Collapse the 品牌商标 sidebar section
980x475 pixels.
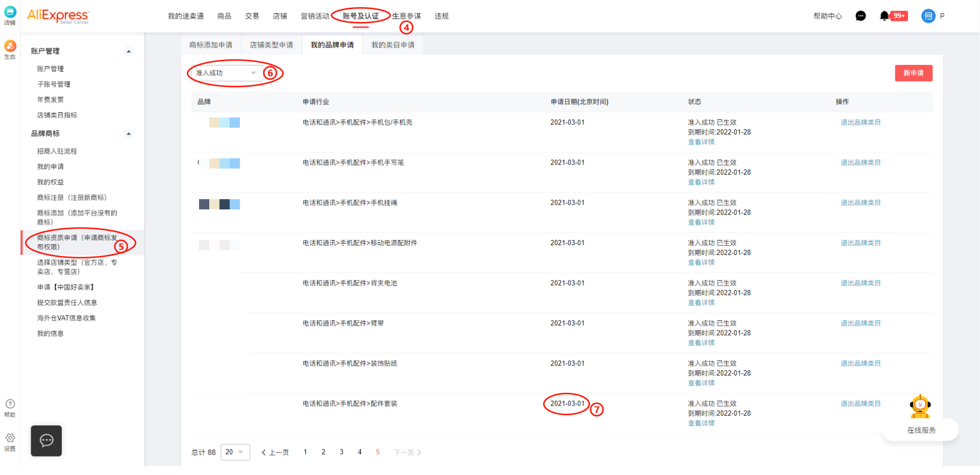[129, 134]
